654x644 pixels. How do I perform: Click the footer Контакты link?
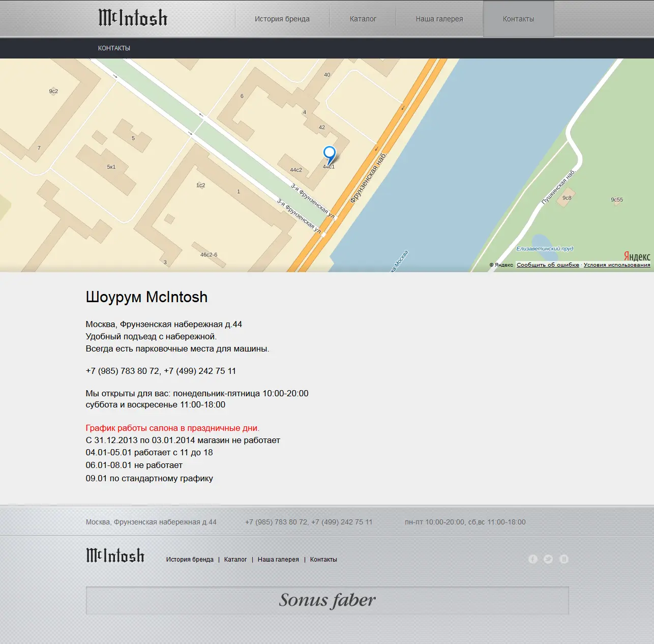coord(323,560)
